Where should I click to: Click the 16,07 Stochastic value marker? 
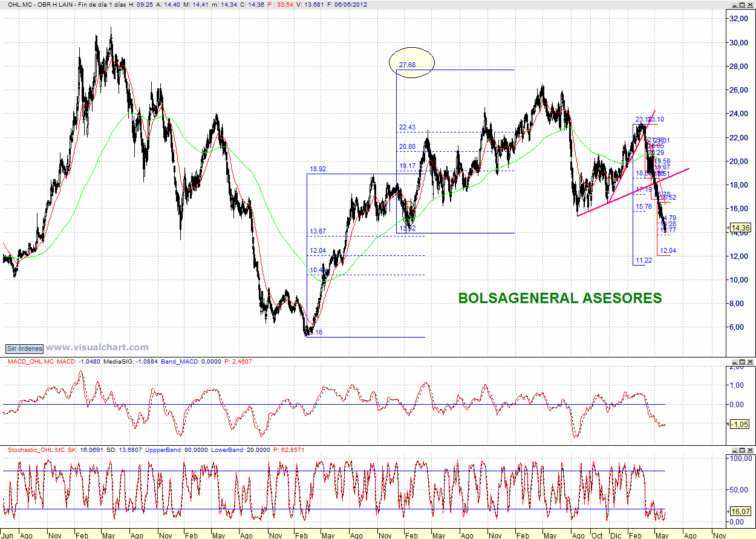click(740, 511)
